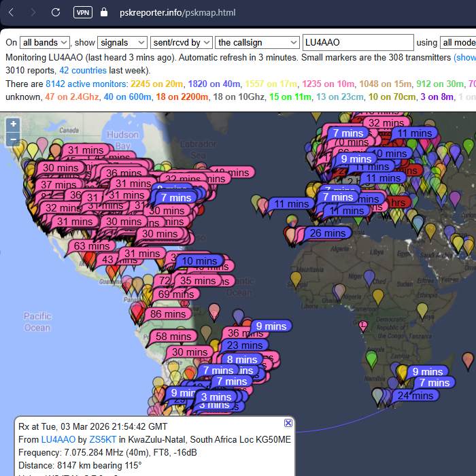Viewport: 476px width, 476px height.
Task: Click the callsign field containing LU4AAO
Action: pyautogui.click(x=358, y=42)
